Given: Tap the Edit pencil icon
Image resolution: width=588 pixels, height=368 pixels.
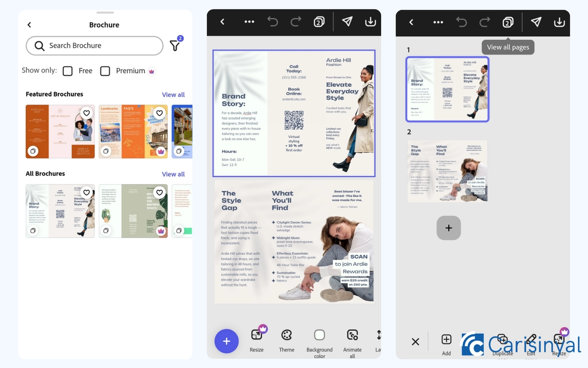Looking at the screenshot, I should click(x=531, y=339).
